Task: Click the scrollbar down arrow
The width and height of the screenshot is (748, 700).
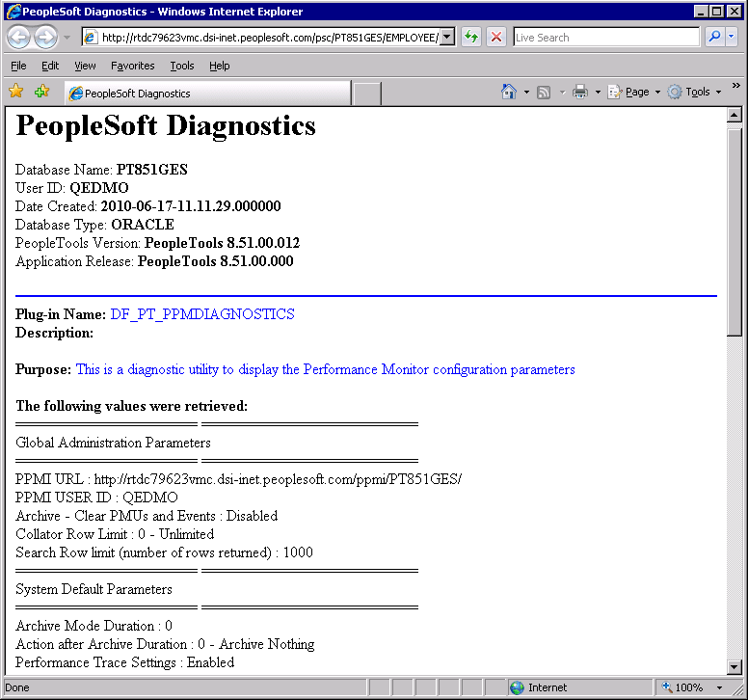Action: pyautogui.click(x=735, y=666)
